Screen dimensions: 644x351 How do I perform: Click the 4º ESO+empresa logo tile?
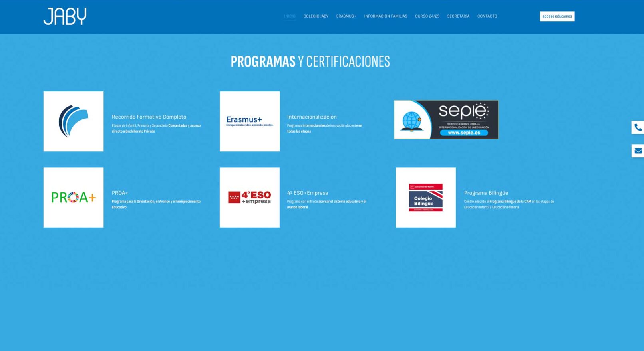pos(250,197)
